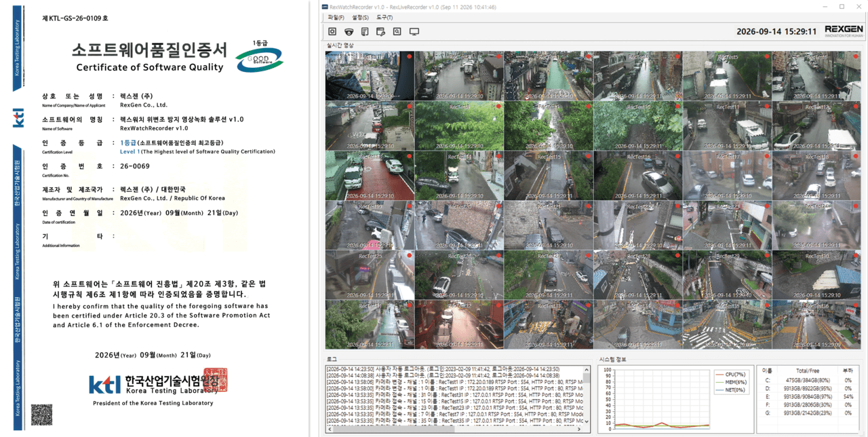Viewport: 868px width, 437px height.
Task: Select the RecTest18 camera feed
Action: [817, 175]
